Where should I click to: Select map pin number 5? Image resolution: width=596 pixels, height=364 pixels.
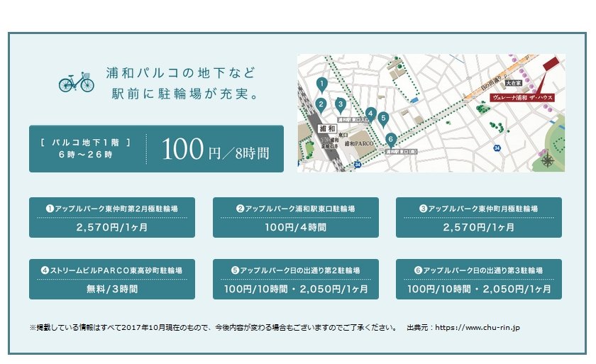point(383,120)
